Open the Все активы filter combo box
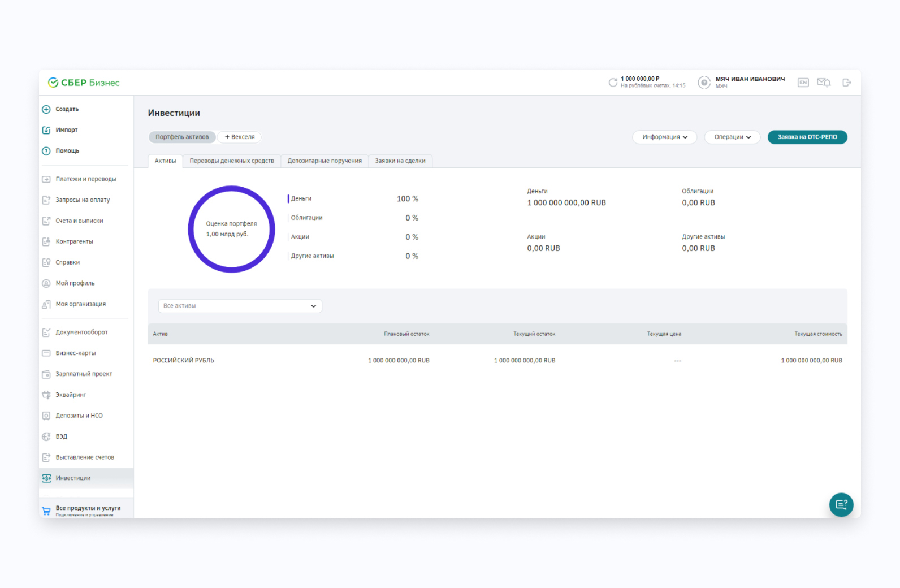Viewport: 900px width, 588px height. [240, 306]
